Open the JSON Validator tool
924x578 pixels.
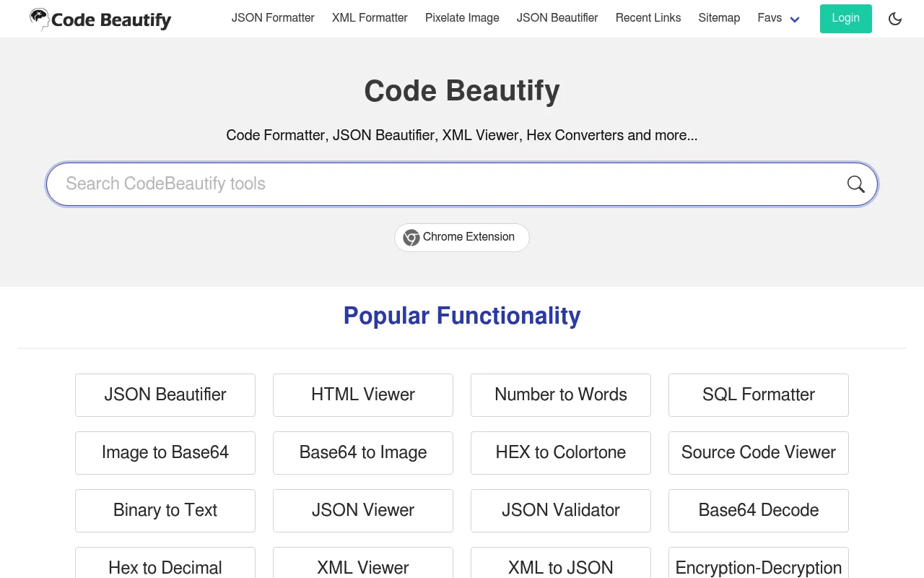coord(561,511)
